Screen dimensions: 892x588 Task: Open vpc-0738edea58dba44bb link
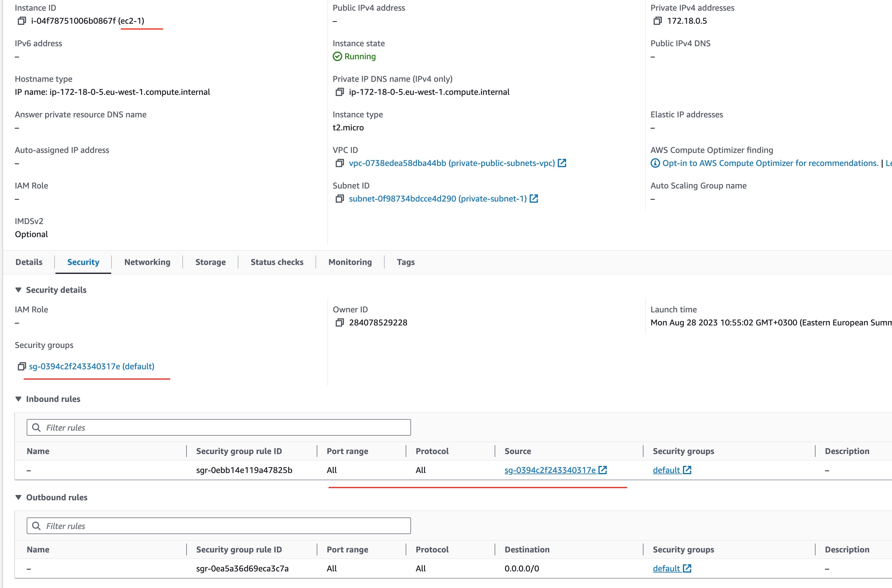point(452,163)
